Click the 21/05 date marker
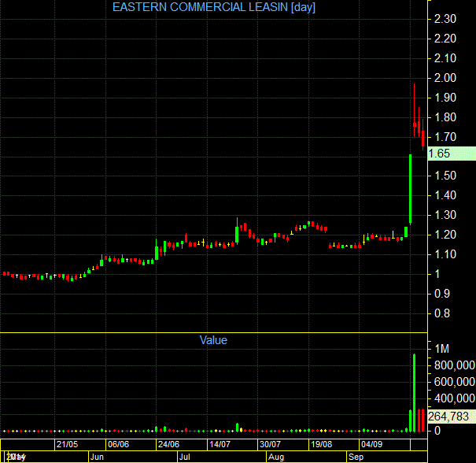 tap(67, 444)
